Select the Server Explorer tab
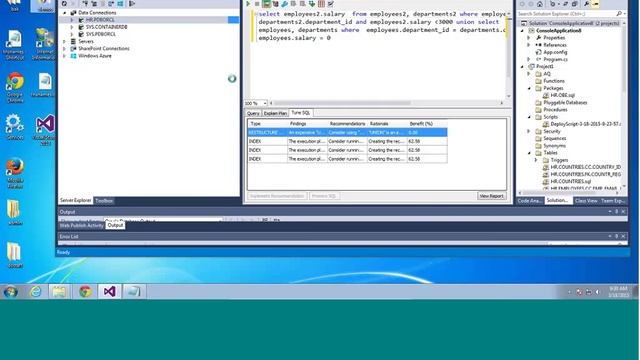This screenshot has height=360, width=640. (76, 200)
